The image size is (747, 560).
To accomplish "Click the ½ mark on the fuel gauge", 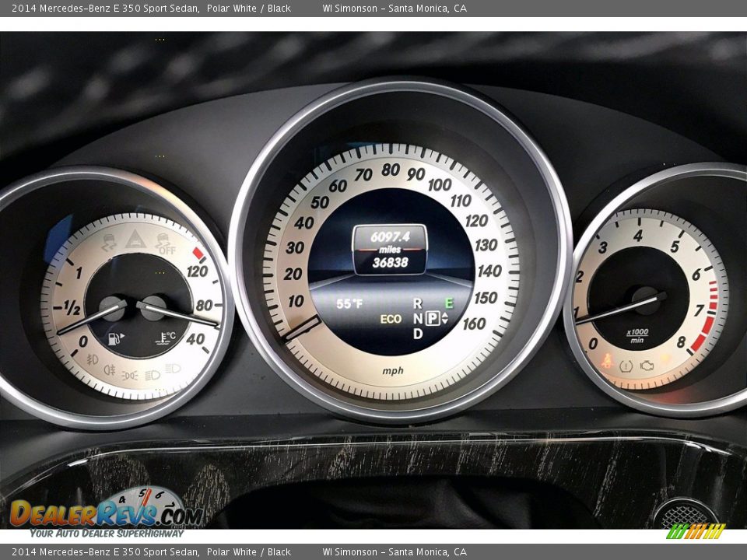I will point(72,308).
